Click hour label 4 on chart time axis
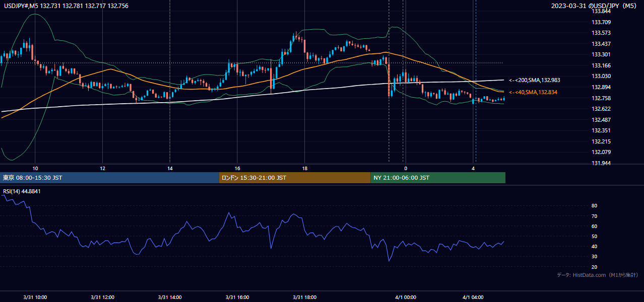This screenshot has height=302, width=644. coord(473,168)
